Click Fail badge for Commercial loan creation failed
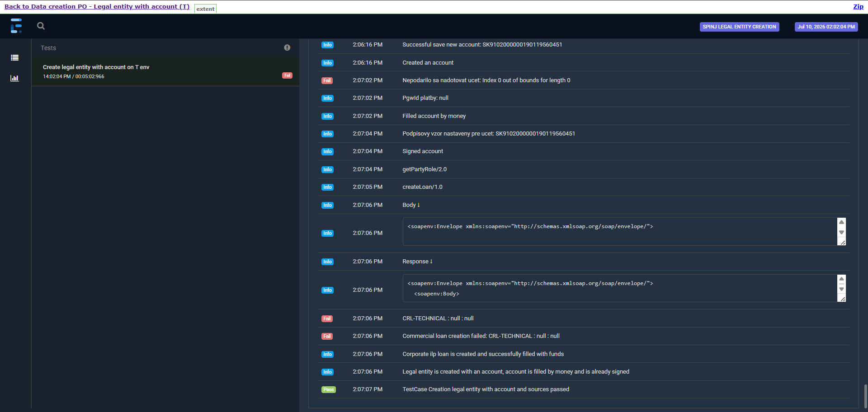Screen dimensions: 868x412 (327, 336)
